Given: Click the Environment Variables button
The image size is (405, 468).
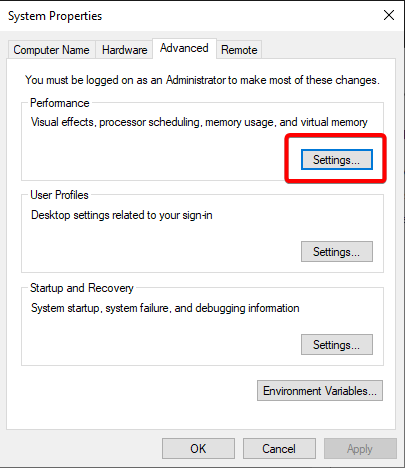Looking at the screenshot, I should (x=320, y=391).
